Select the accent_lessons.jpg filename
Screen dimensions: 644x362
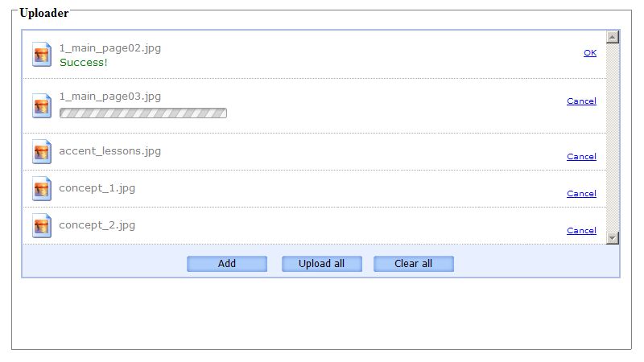110,151
